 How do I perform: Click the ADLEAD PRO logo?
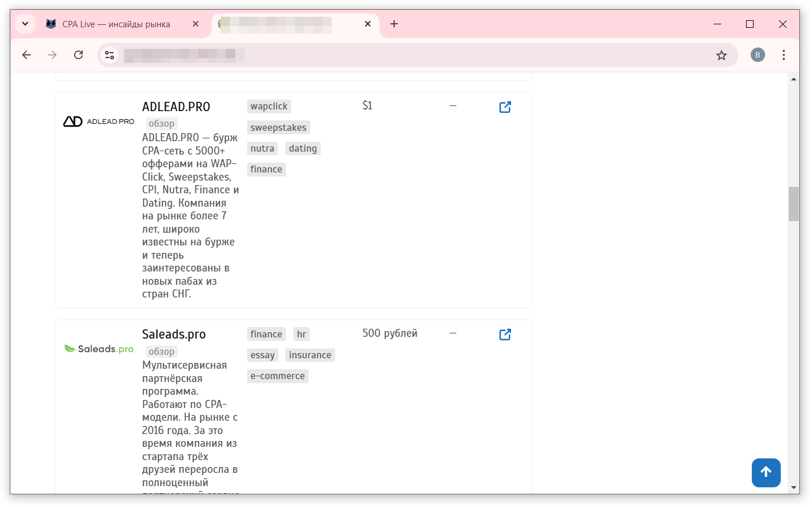point(98,122)
